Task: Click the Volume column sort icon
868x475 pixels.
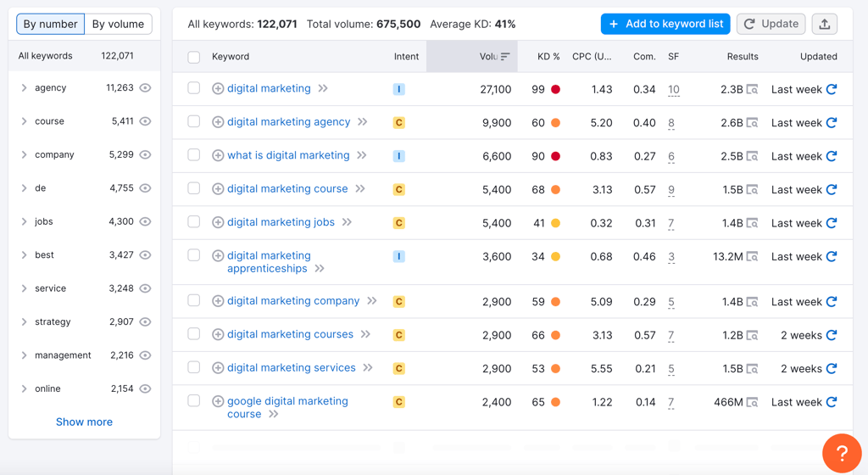Action: pos(505,57)
